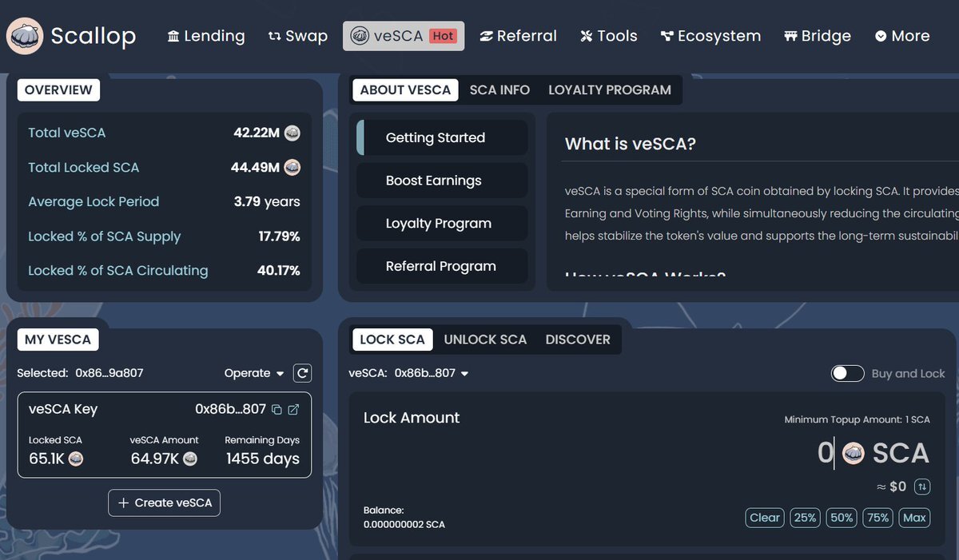The width and height of the screenshot is (959, 560).
Task: Click the What is veSCA? heading
Action: coord(631,144)
